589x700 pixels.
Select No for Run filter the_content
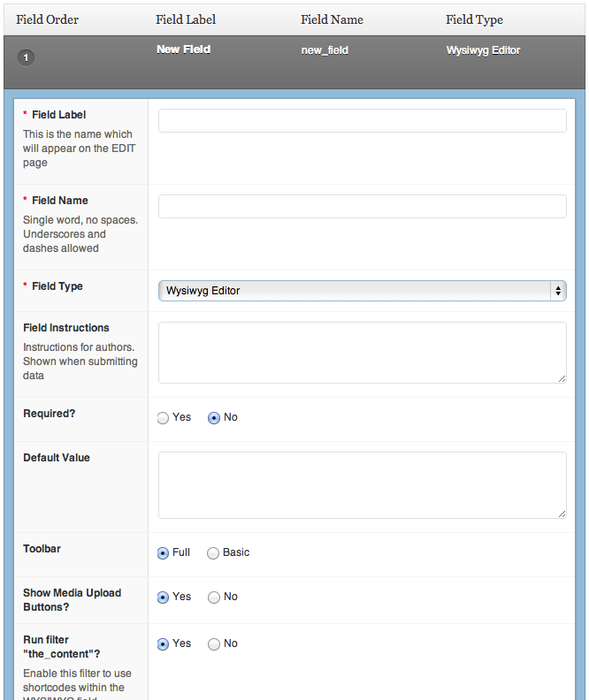click(x=214, y=644)
